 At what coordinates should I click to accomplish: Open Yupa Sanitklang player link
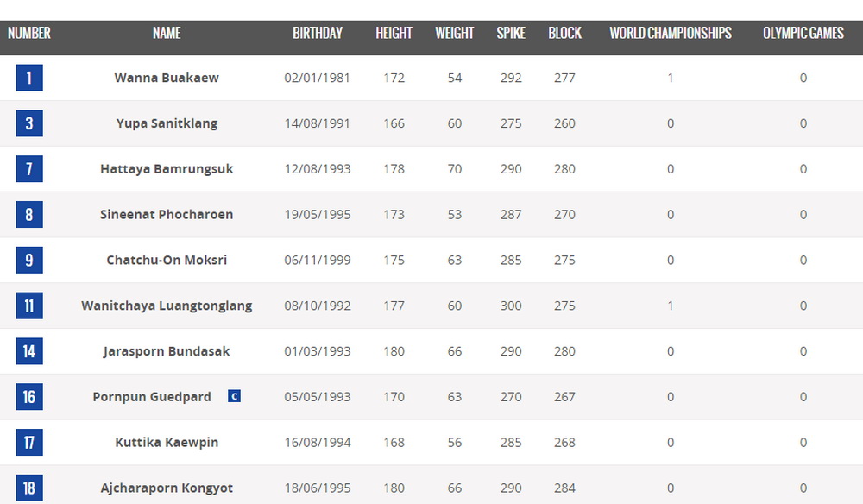167,123
